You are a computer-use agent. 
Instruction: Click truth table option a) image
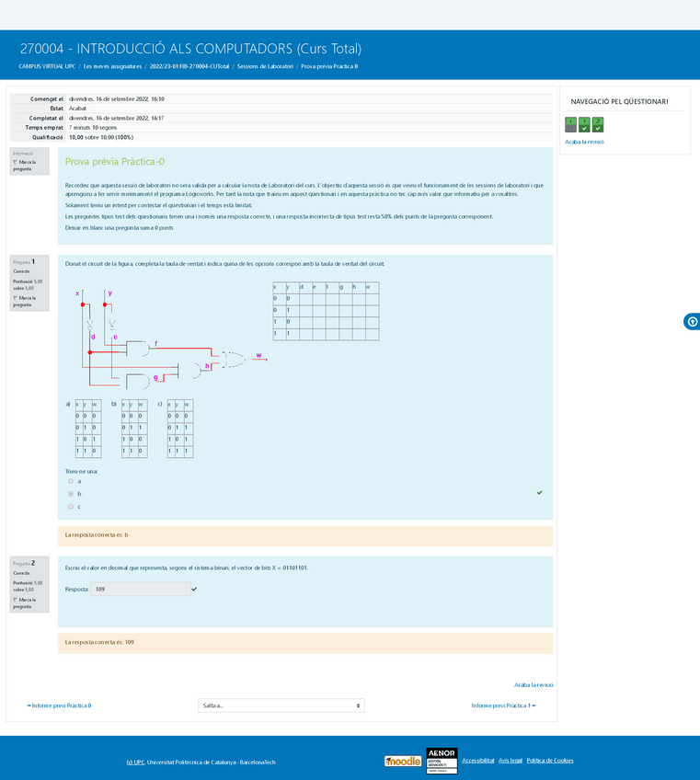pos(88,429)
